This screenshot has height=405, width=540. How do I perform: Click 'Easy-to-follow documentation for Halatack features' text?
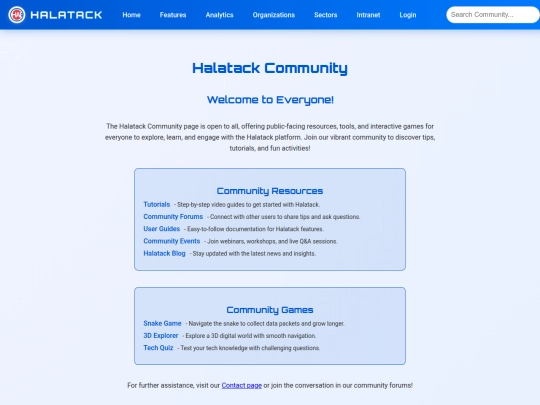(x=255, y=229)
